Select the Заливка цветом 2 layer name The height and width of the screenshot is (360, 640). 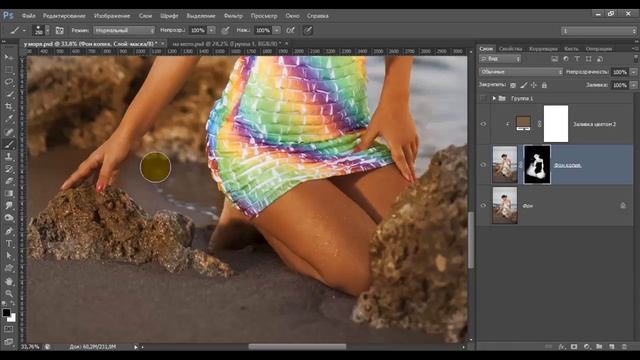pyautogui.click(x=594, y=124)
